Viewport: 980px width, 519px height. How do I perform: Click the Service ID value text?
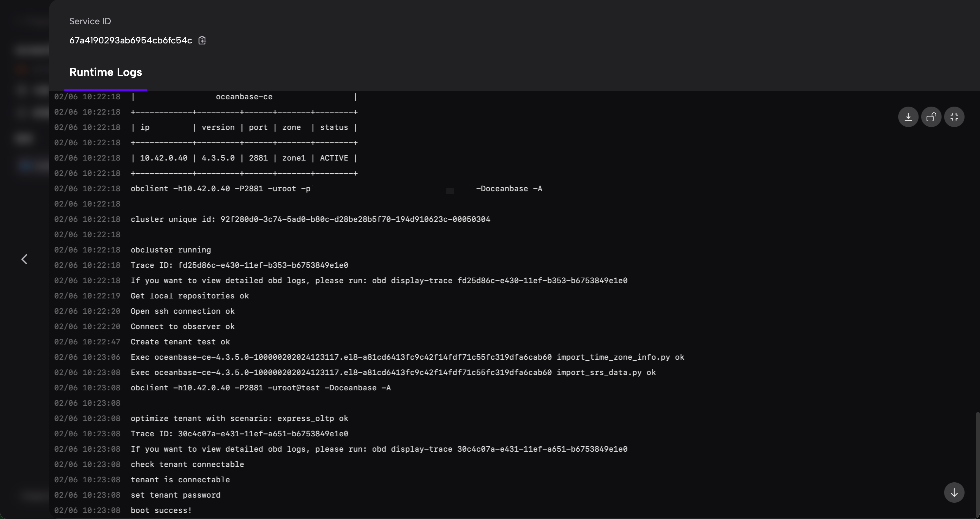[x=130, y=40]
